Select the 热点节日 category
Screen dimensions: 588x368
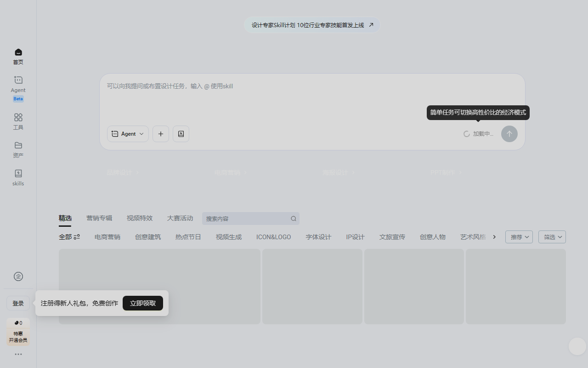[188, 237]
